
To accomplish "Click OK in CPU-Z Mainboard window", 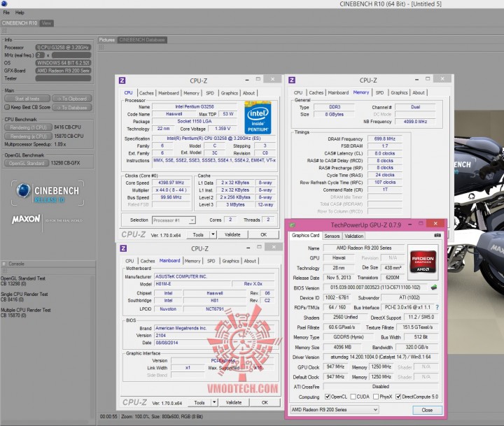I will [x=265, y=402].
